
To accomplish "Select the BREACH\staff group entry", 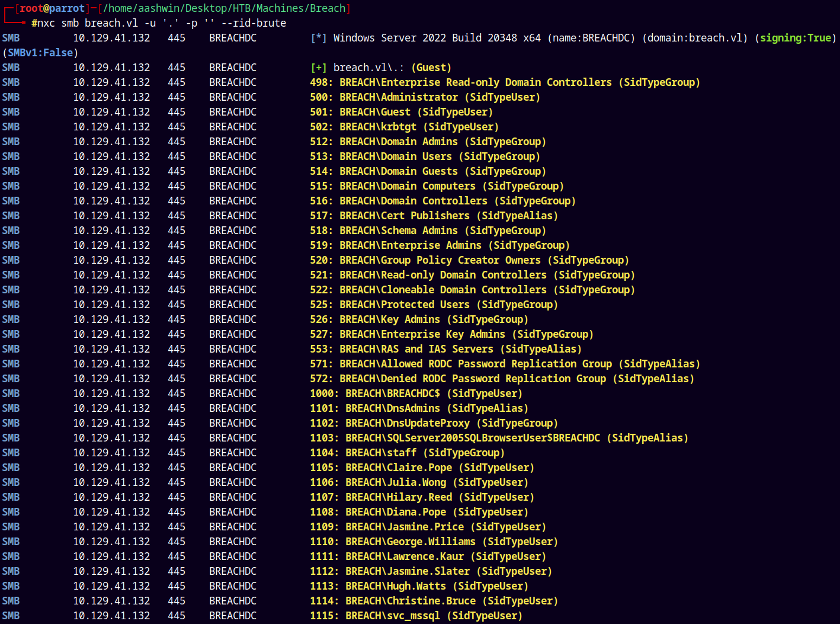I will tap(424, 453).
